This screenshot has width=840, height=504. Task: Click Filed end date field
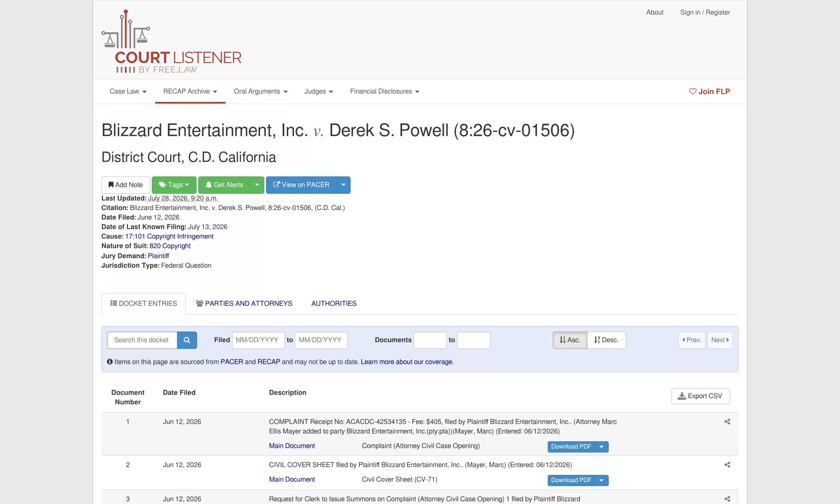point(321,340)
